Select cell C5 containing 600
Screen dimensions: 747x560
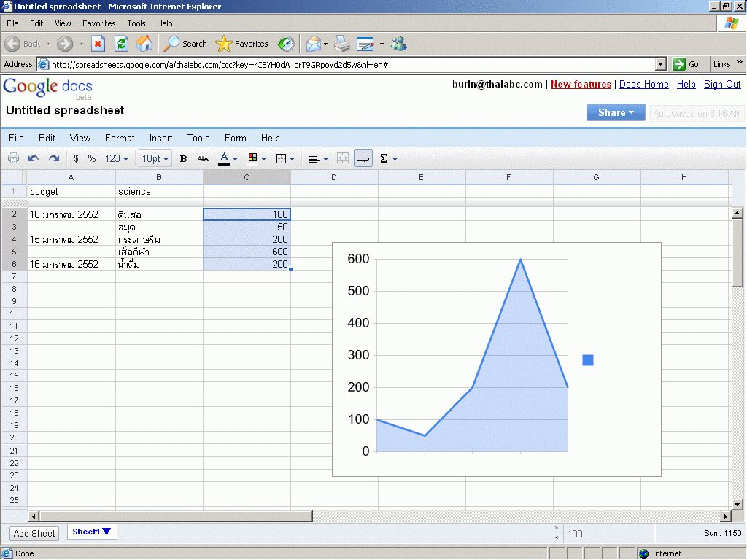point(247,252)
